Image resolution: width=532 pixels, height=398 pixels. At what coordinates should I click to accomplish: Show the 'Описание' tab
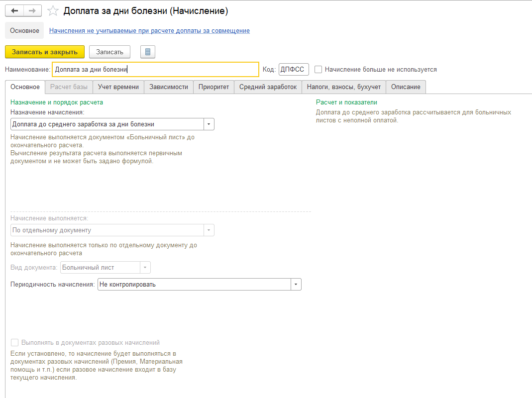(x=406, y=87)
